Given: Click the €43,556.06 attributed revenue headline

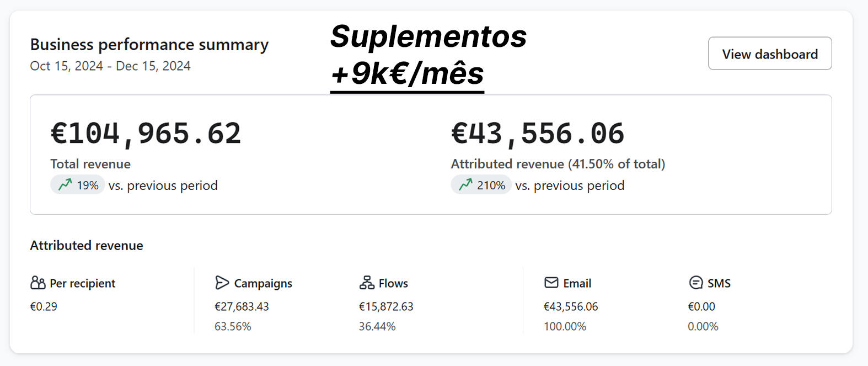Looking at the screenshot, I should (x=538, y=134).
